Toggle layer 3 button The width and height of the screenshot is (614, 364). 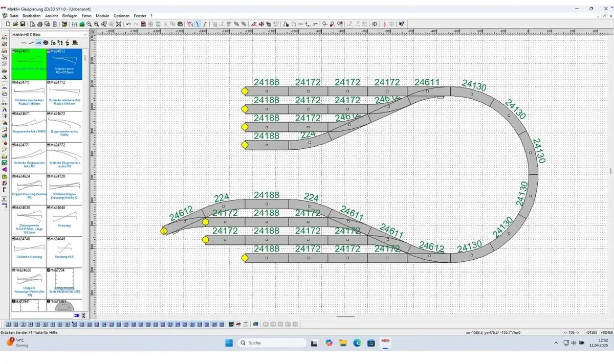(x=23, y=324)
